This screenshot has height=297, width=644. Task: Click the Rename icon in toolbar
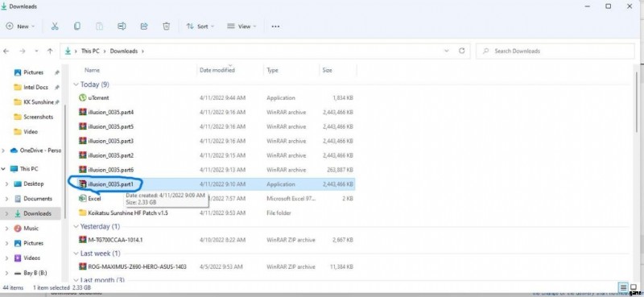(x=122, y=27)
